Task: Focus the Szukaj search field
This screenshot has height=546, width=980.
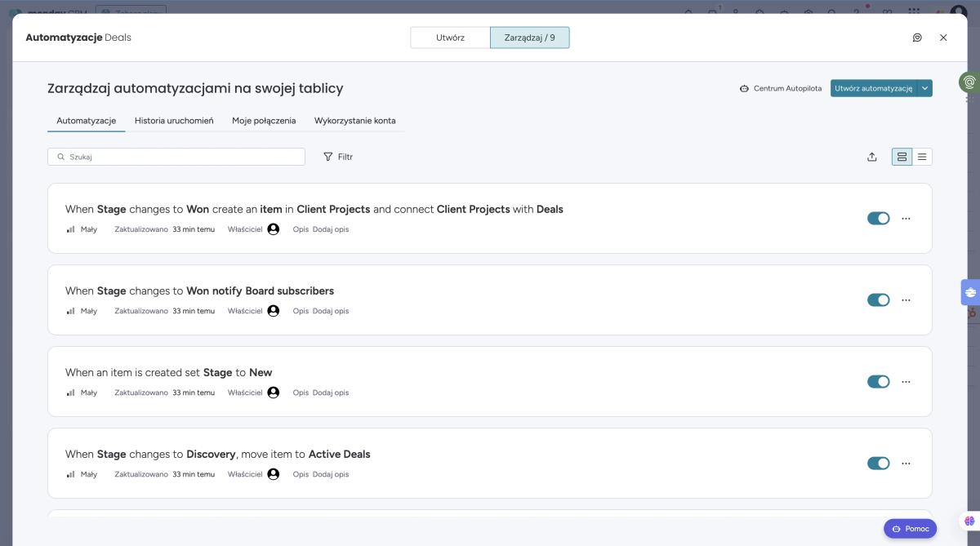Action: coord(176,157)
